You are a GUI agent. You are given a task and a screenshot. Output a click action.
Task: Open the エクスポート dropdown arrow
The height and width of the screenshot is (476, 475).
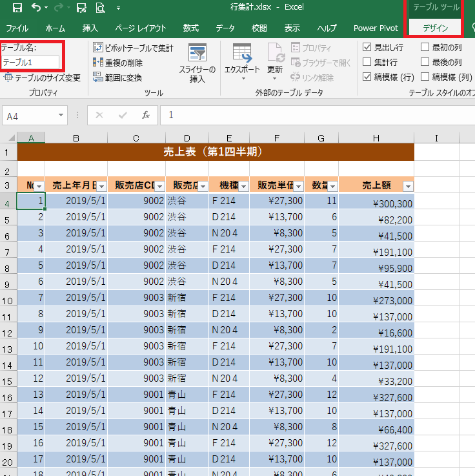click(x=243, y=79)
